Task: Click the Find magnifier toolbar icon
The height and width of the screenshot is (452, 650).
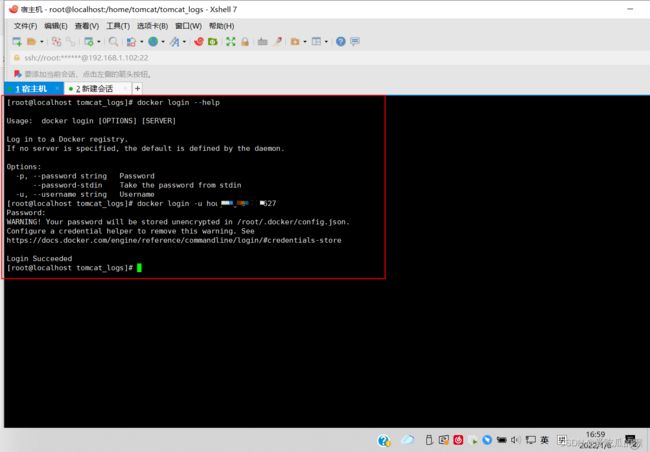Action: tap(113, 41)
